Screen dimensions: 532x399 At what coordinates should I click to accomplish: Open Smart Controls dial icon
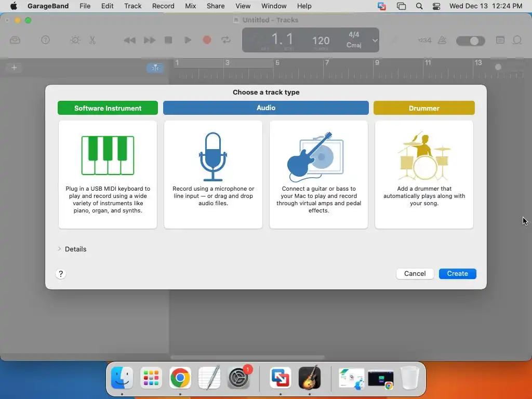(75, 40)
